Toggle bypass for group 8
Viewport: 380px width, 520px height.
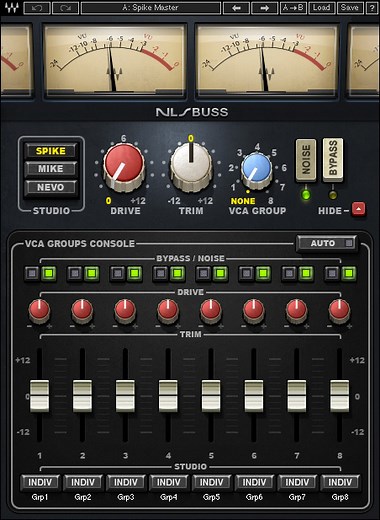[332, 273]
